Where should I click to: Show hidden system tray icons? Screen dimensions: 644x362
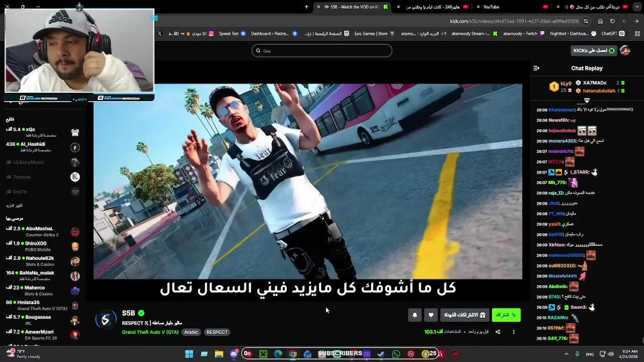tap(566, 354)
